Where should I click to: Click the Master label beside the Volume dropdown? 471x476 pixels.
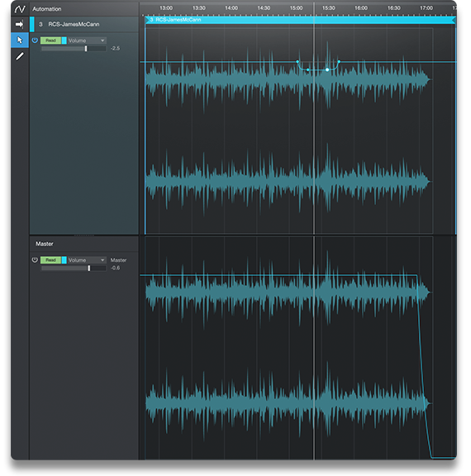tap(118, 260)
